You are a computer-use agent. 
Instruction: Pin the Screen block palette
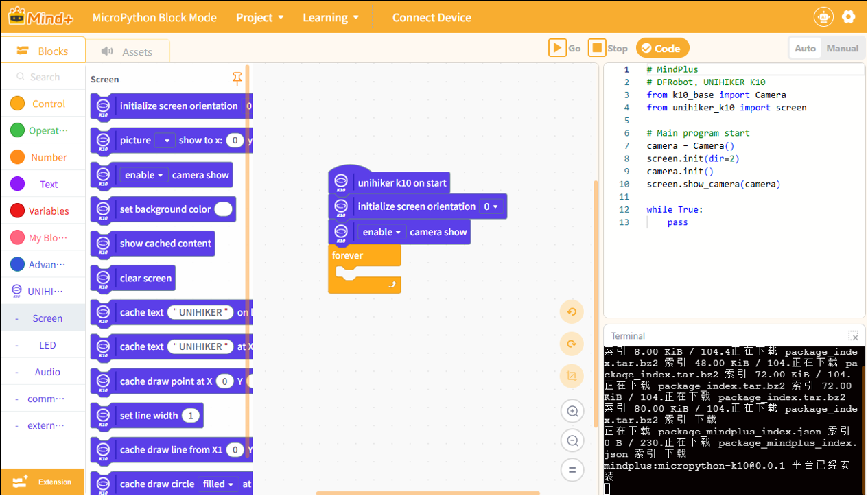point(237,79)
